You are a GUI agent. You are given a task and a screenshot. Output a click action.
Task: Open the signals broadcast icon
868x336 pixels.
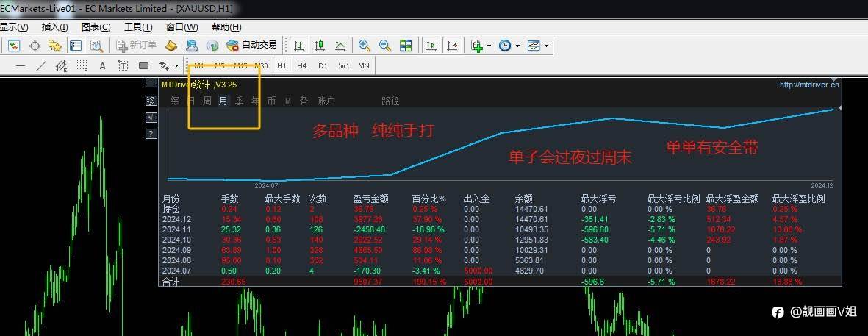click(x=212, y=46)
